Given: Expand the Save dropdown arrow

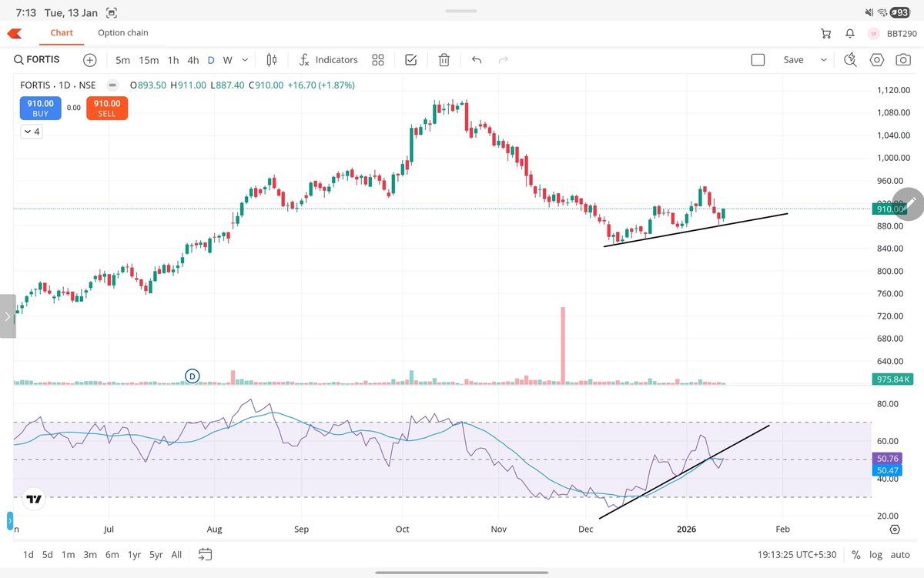Looking at the screenshot, I should 824,60.
